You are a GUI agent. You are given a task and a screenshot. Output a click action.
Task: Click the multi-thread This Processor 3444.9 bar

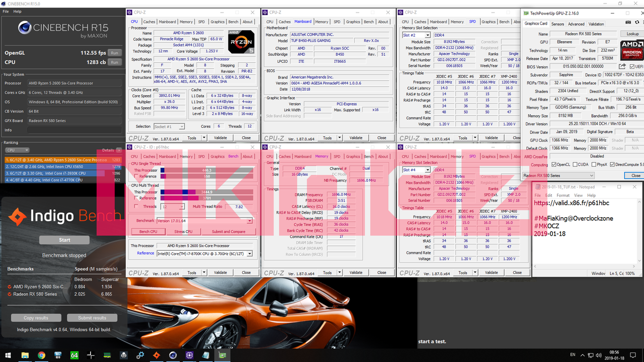coord(207,192)
